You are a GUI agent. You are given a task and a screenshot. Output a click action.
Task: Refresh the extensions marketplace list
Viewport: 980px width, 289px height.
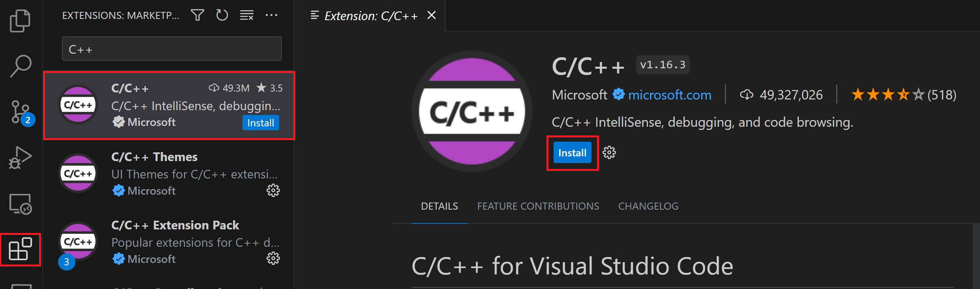(x=222, y=15)
